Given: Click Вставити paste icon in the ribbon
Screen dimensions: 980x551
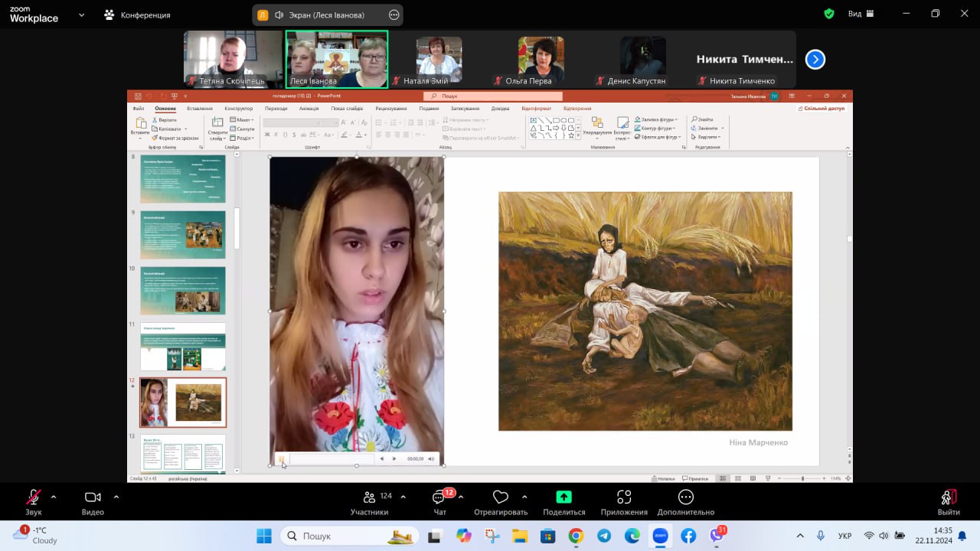Looking at the screenshot, I should 140,122.
